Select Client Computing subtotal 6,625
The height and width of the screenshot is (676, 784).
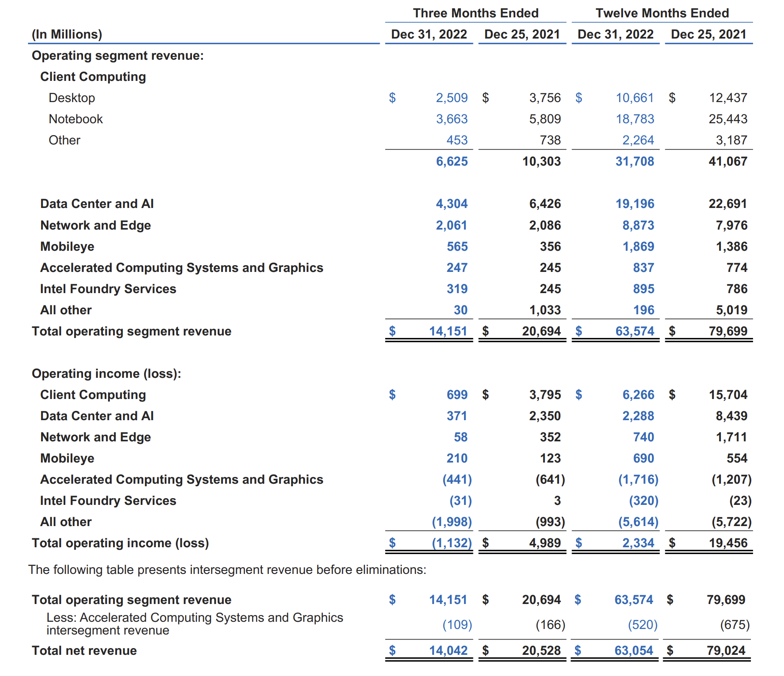tap(452, 161)
